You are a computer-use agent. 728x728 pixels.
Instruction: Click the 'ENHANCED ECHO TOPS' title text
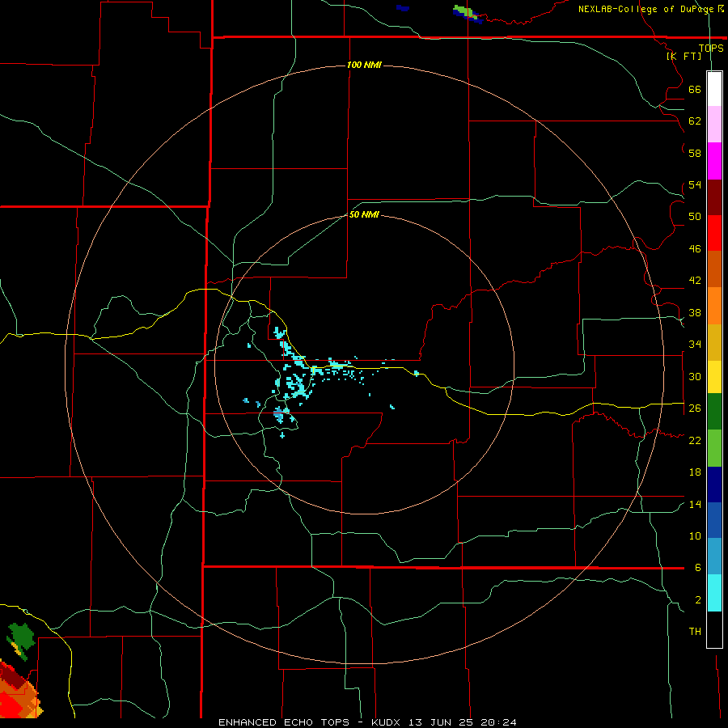(284, 722)
